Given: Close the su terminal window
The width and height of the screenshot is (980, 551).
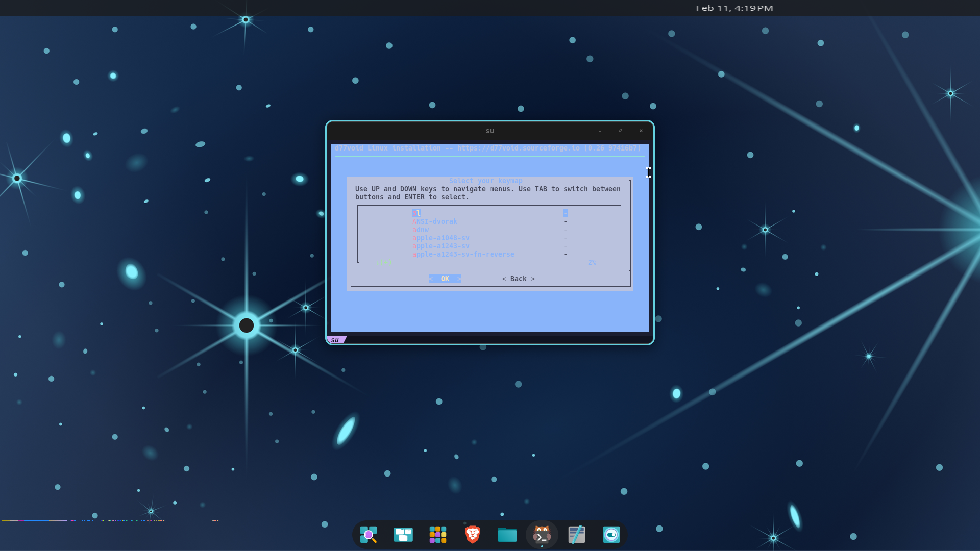Looking at the screenshot, I should [x=641, y=131].
